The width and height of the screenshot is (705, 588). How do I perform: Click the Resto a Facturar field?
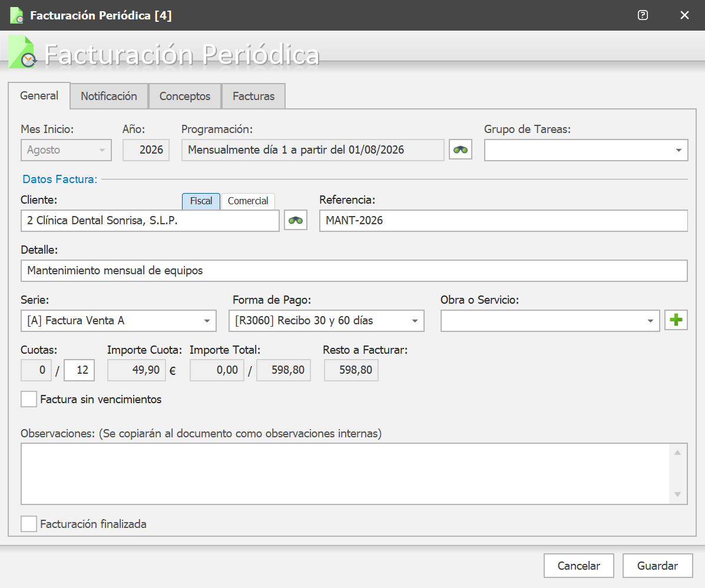click(x=351, y=370)
